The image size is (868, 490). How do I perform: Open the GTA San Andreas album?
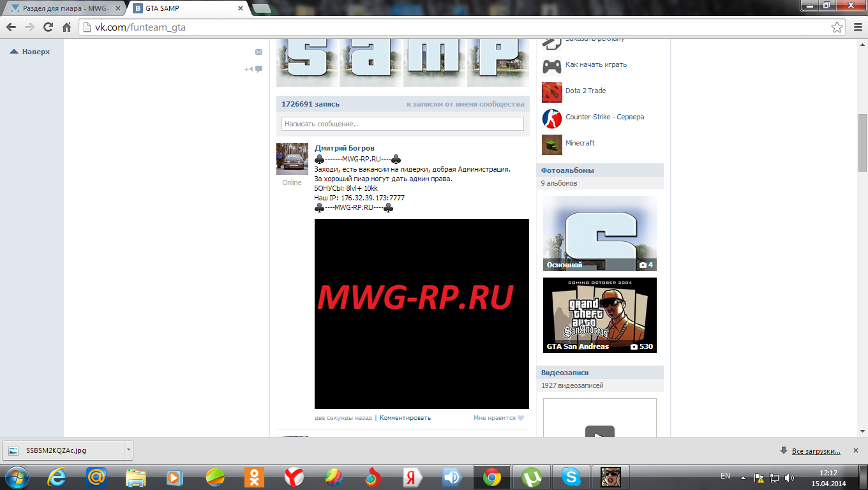pos(600,315)
